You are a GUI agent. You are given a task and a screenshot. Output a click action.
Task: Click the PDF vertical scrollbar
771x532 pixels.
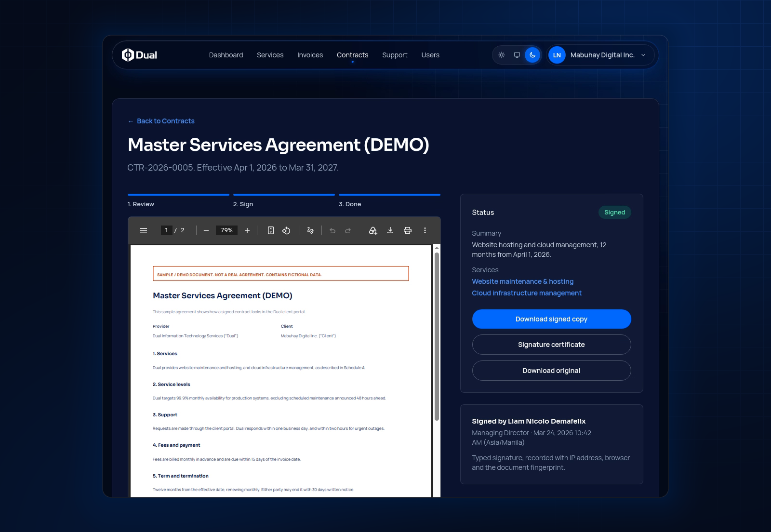tap(437, 336)
